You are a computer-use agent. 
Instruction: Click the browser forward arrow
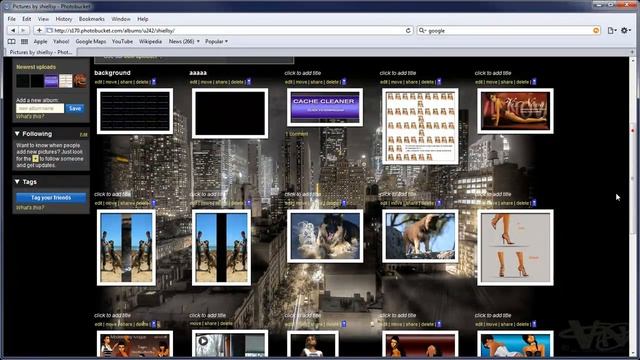23,31
